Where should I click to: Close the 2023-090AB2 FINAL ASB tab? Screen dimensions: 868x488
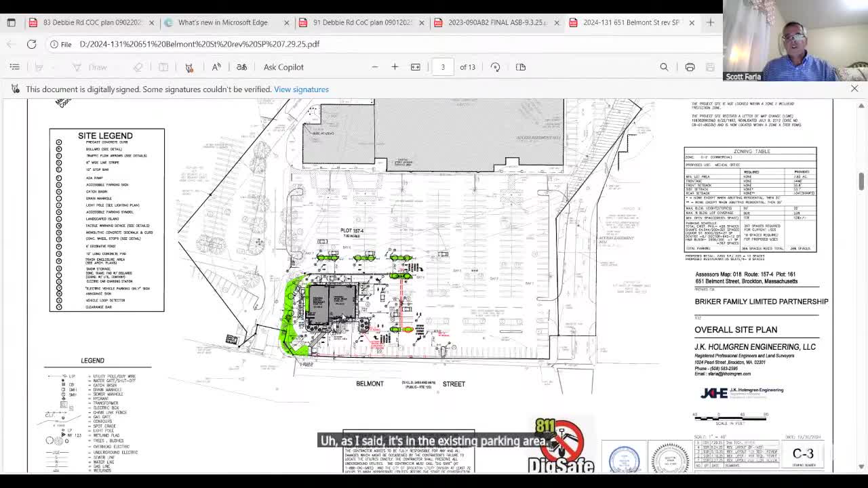coord(557,22)
